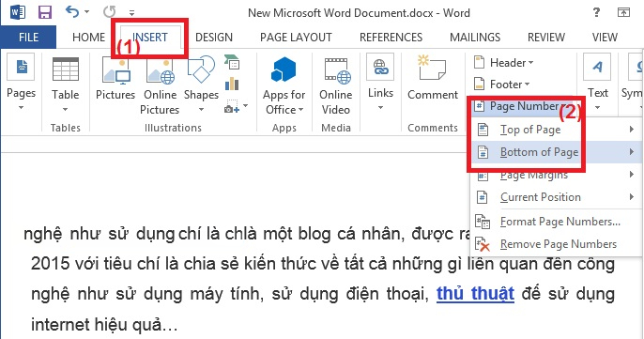
Task: Choose Bottom of Page menu option
Action: (x=557, y=152)
